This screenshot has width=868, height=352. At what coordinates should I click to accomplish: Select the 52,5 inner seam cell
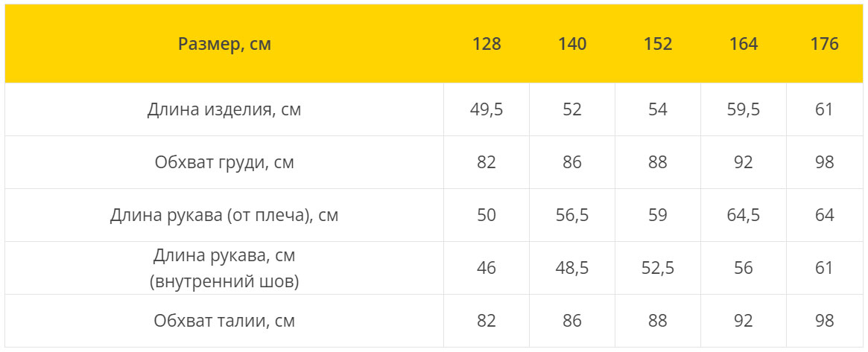click(658, 268)
